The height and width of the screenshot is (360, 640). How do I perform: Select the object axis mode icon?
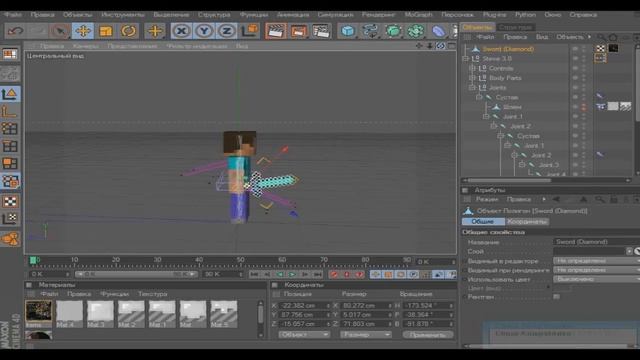[x=10, y=112]
